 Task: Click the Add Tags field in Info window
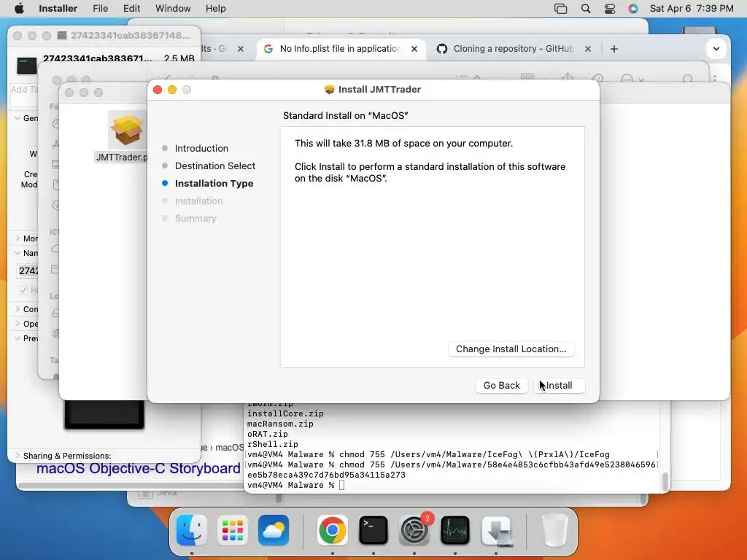coord(24,94)
